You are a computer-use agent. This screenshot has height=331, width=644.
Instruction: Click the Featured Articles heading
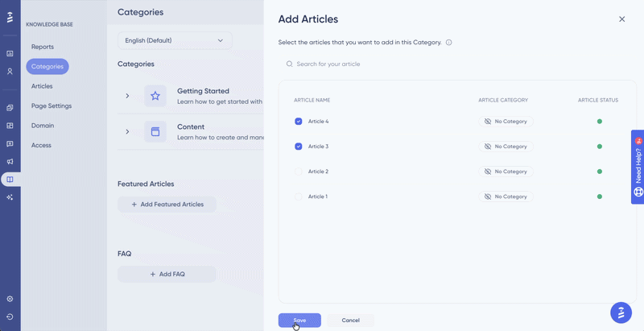[146, 184]
